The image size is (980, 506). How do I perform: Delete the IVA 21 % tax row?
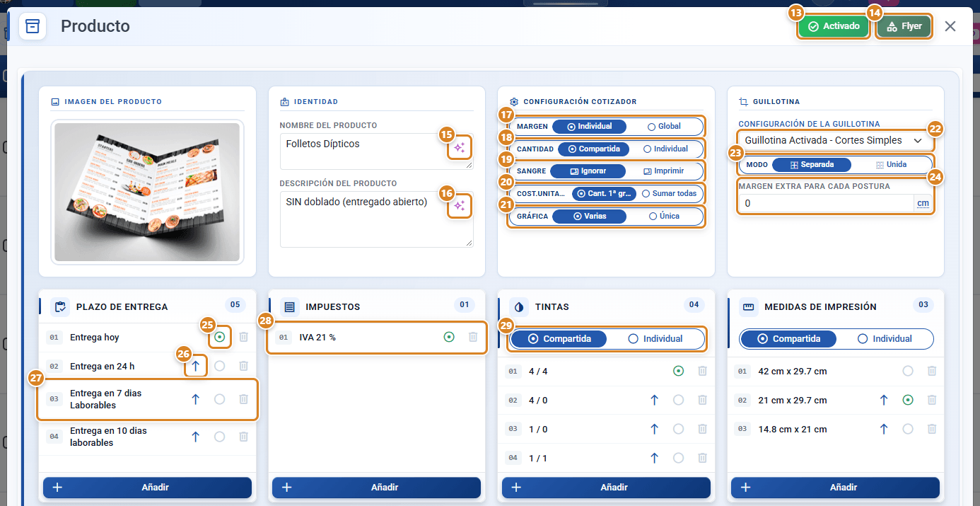click(x=473, y=337)
